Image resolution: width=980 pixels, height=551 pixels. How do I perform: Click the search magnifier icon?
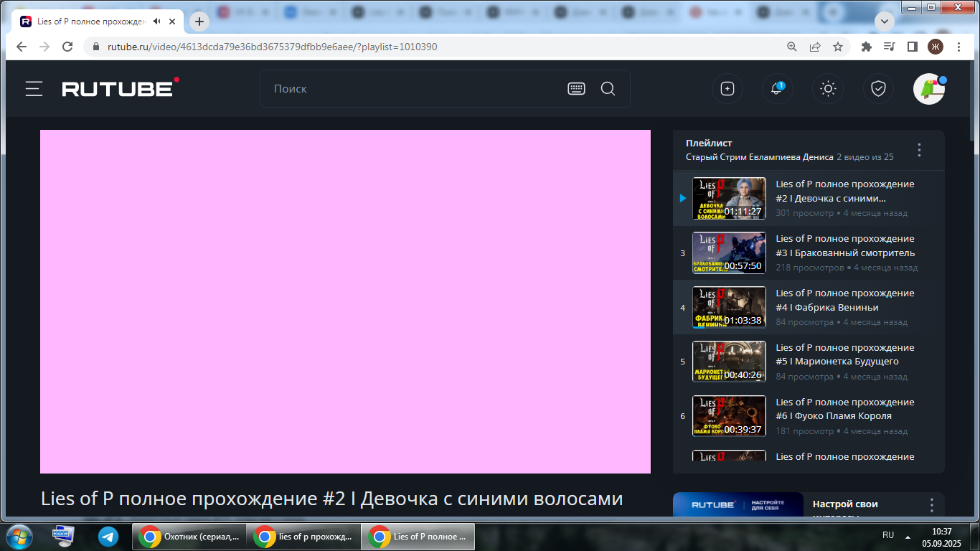(608, 89)
